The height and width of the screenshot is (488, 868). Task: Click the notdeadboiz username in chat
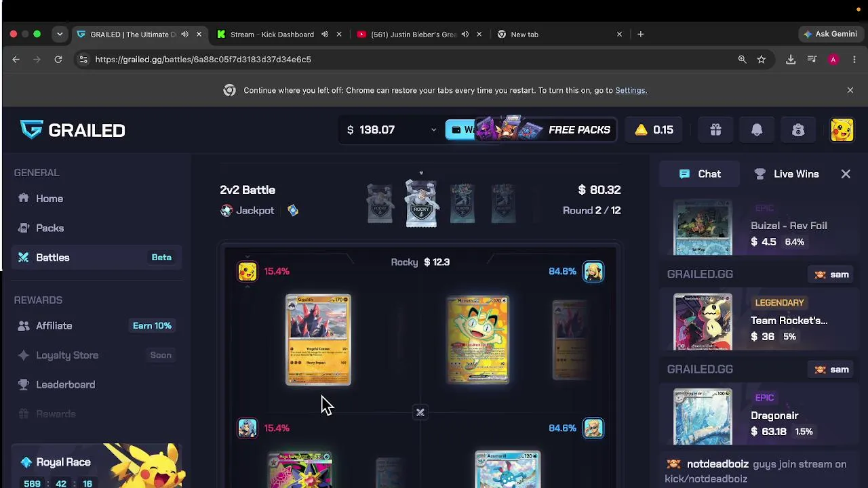point(717,464)
